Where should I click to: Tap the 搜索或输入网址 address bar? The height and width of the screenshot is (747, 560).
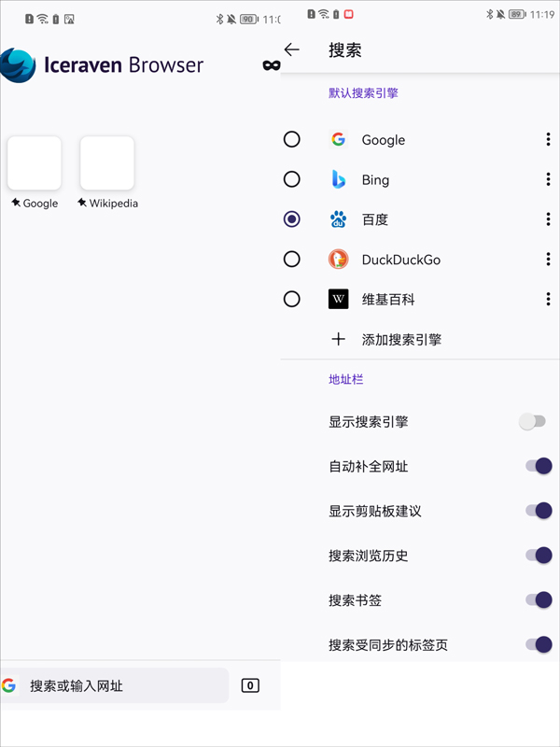(112, 684)
